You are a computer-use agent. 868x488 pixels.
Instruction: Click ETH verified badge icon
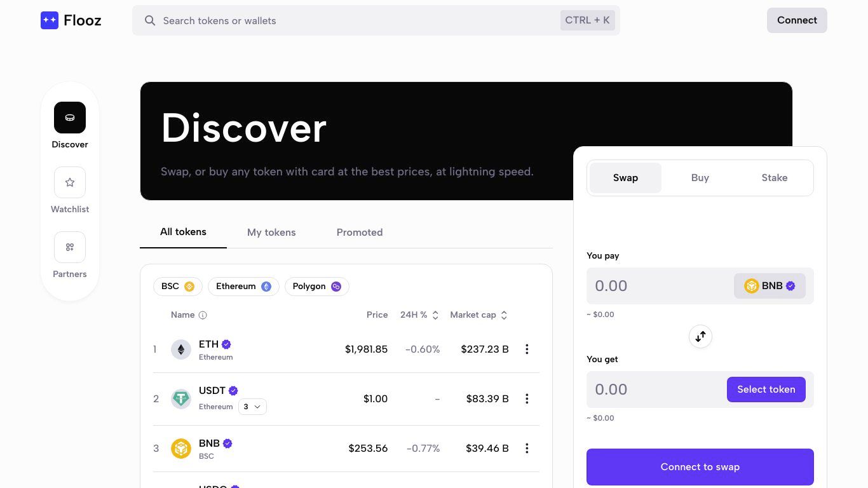(226, 344)
